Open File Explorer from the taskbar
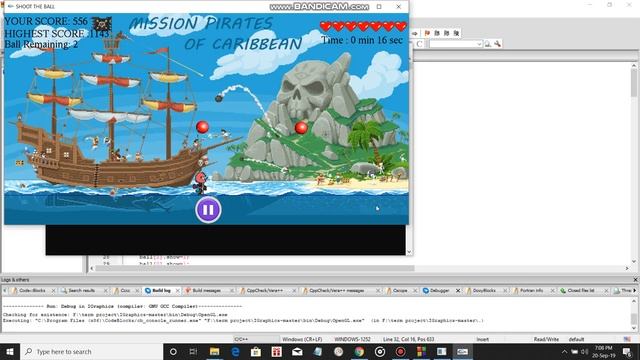The image size is (640, 360). click(214, 351)
